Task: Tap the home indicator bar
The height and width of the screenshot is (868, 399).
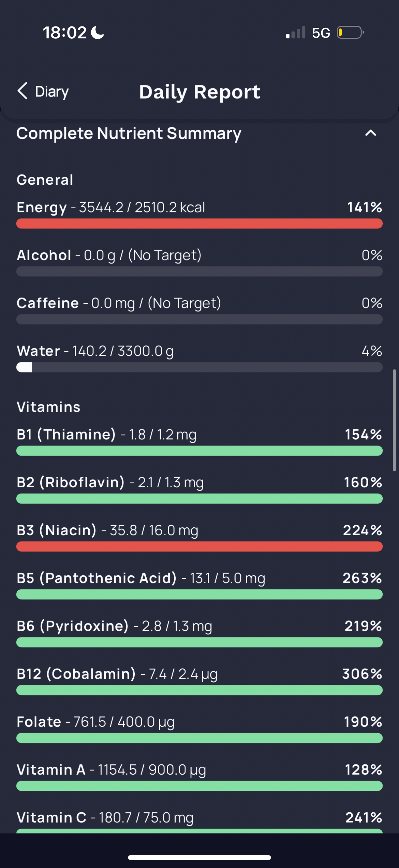Action: click(199, 857)
